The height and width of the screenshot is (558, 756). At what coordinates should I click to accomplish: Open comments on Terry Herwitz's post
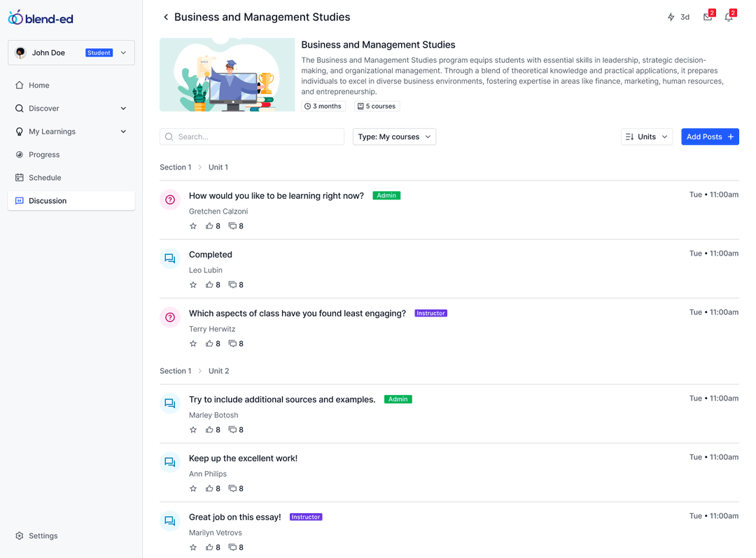tap(236, 344)
